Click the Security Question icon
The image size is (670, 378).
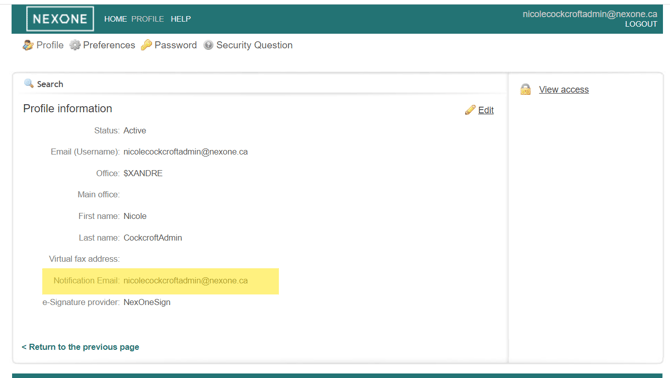(208, 45)
